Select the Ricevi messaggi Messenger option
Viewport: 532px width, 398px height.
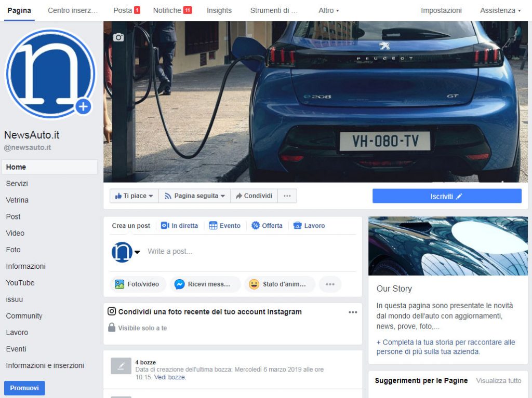pos(205,284)
